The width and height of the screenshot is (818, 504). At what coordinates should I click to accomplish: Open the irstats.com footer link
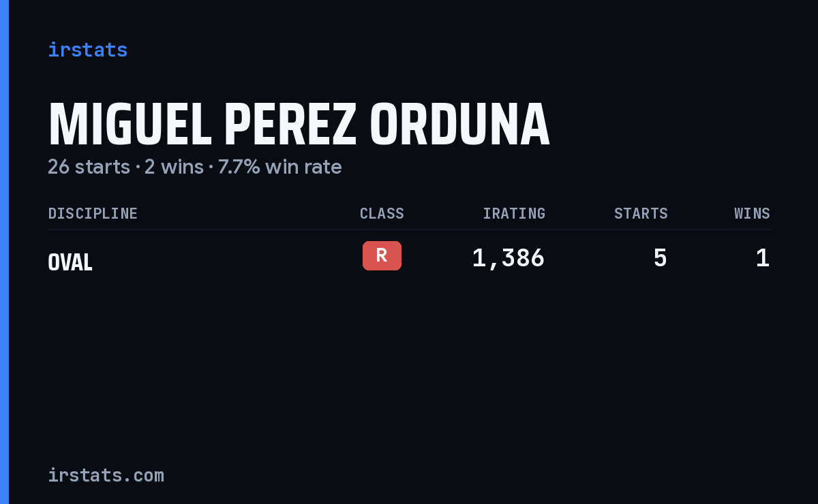tap(106, 475)
